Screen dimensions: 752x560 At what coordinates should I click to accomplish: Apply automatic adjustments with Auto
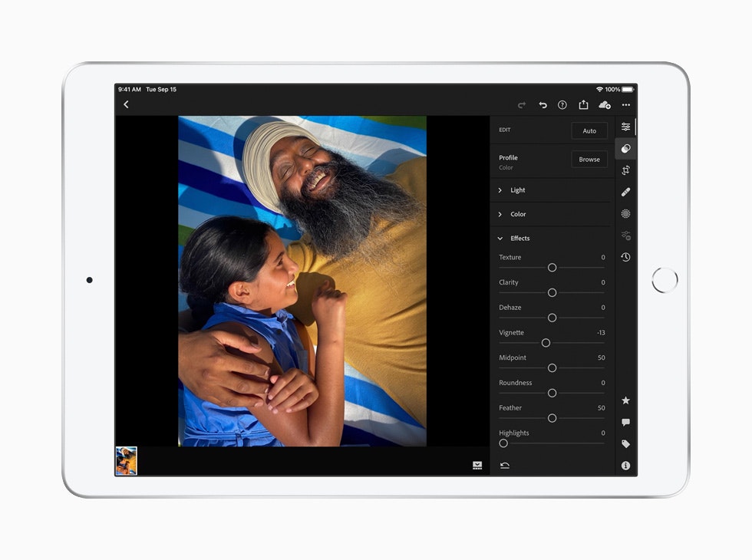[x=589, y=130]
